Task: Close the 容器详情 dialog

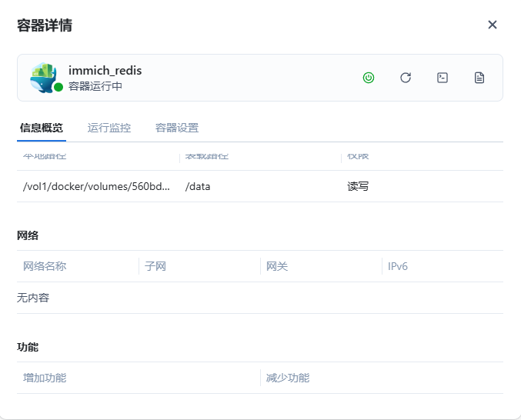Action: coord(493,25)
